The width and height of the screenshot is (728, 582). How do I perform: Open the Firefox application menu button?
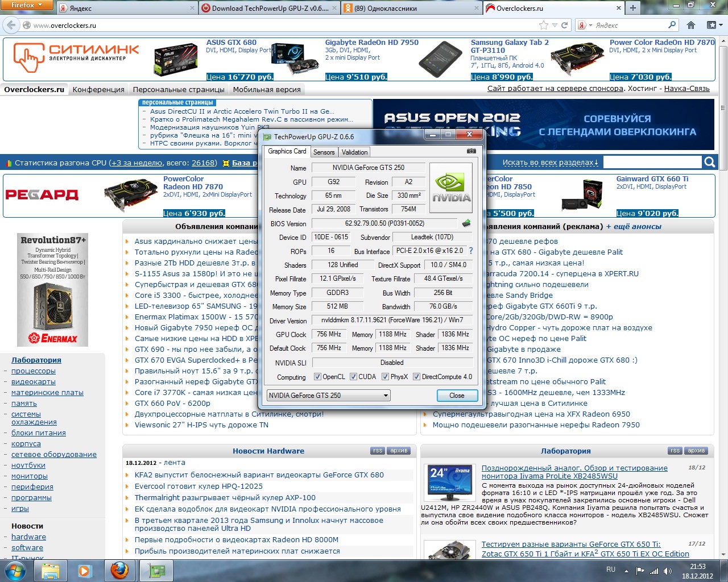pyautogui.click(x=27, y=5)
